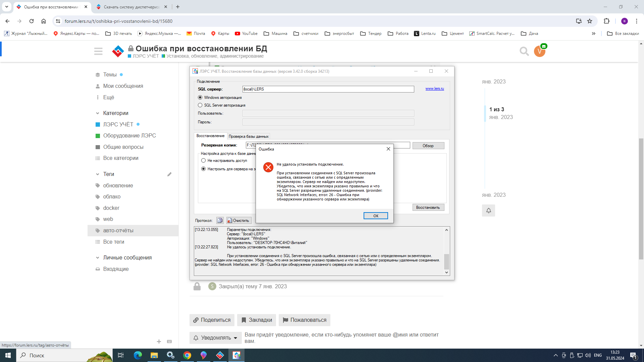
Task: Switch to Chrome on the taskbar
Action: 187,355
